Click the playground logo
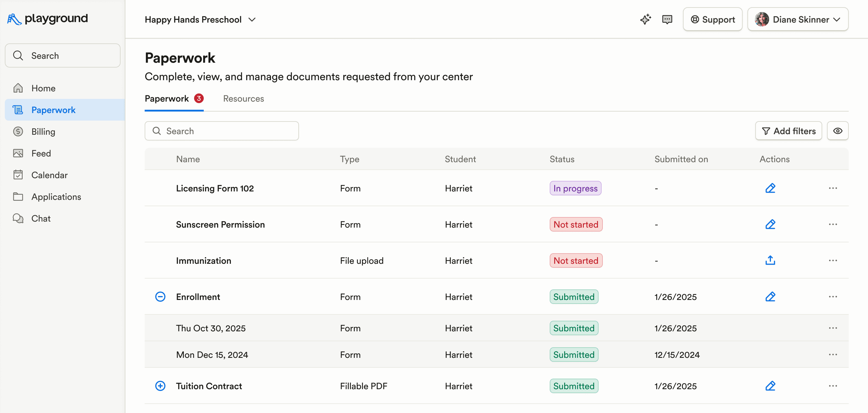Screen dimensions: 868x413 tap(48, 19)
